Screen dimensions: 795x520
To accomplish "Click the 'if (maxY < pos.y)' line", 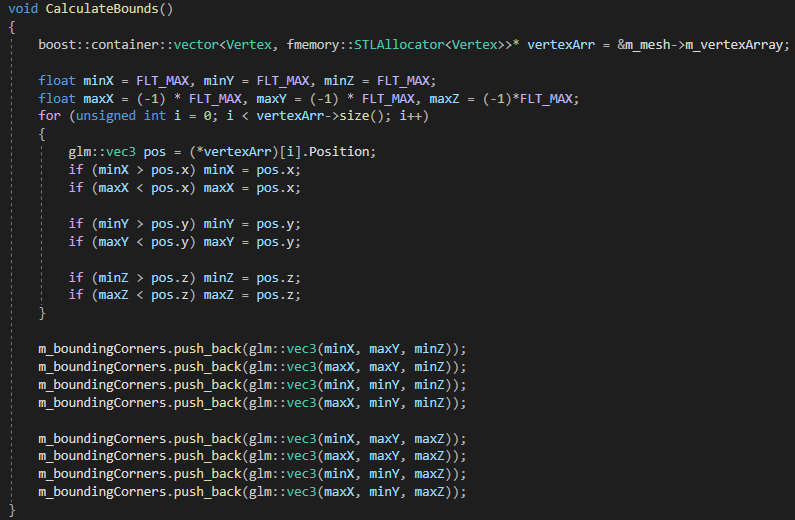I will [x=185, y=242].
